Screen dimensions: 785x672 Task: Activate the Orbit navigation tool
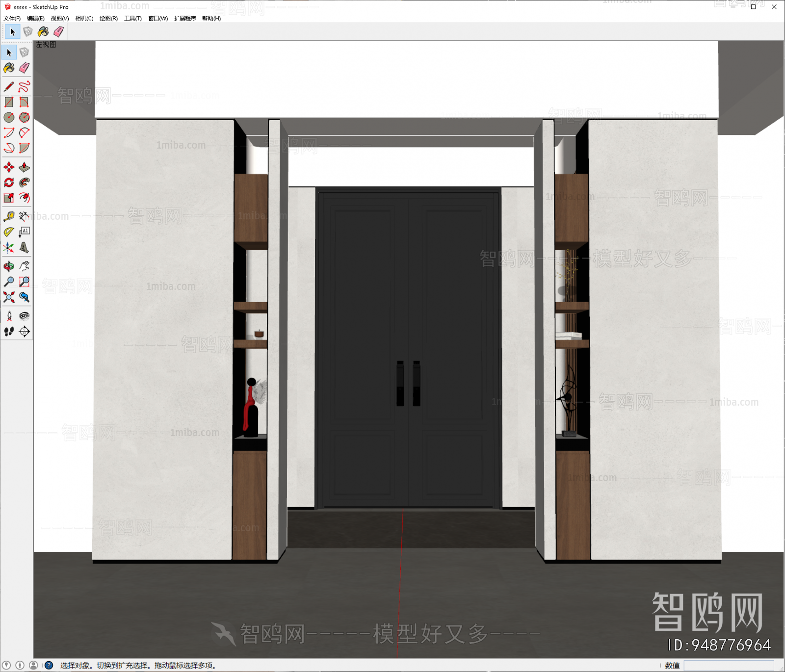pyautogui.click(x=8, y=266)
